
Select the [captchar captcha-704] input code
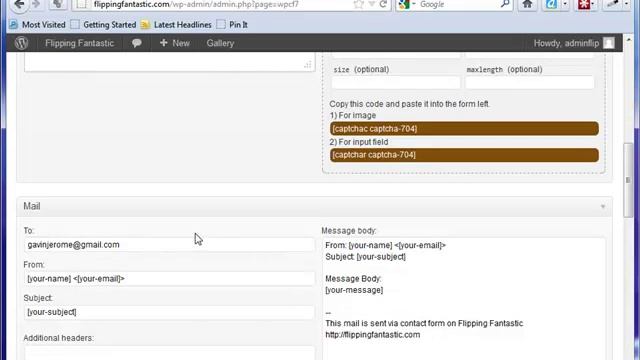[x=464, y=155]
